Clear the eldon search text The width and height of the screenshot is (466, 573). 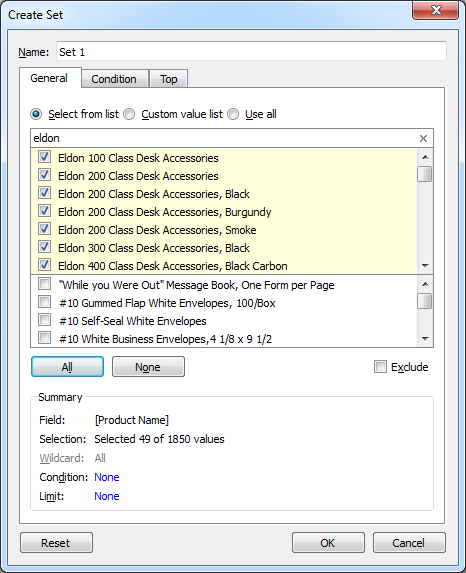423,138
